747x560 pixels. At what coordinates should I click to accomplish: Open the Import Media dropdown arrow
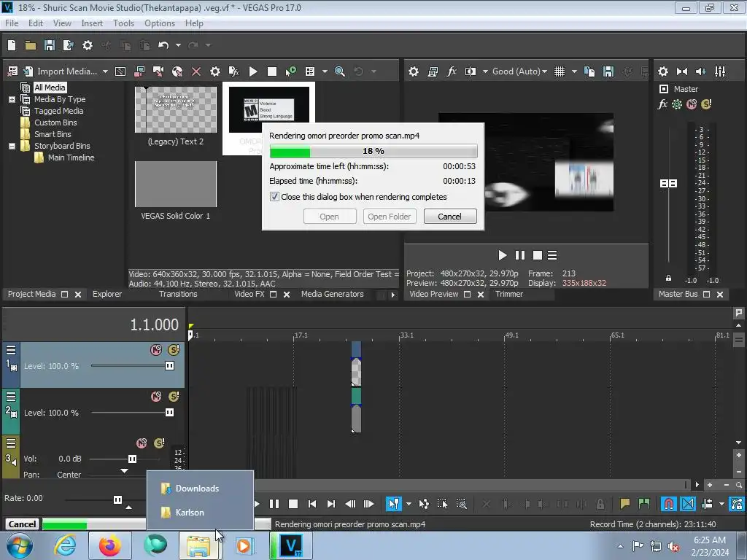tap(105, 71)
